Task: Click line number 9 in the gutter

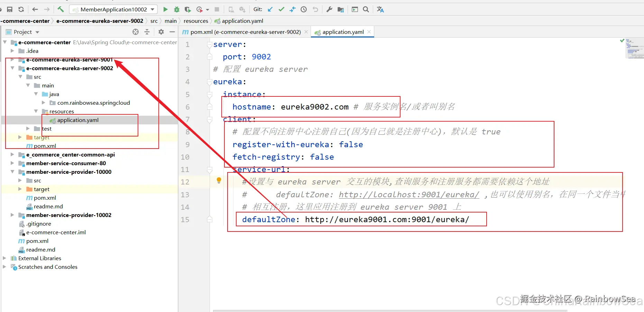Action: (187, 144)
